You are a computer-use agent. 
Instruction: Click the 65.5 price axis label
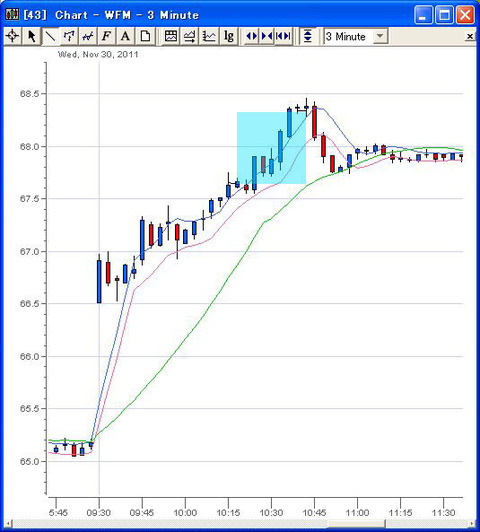[29, 408]
